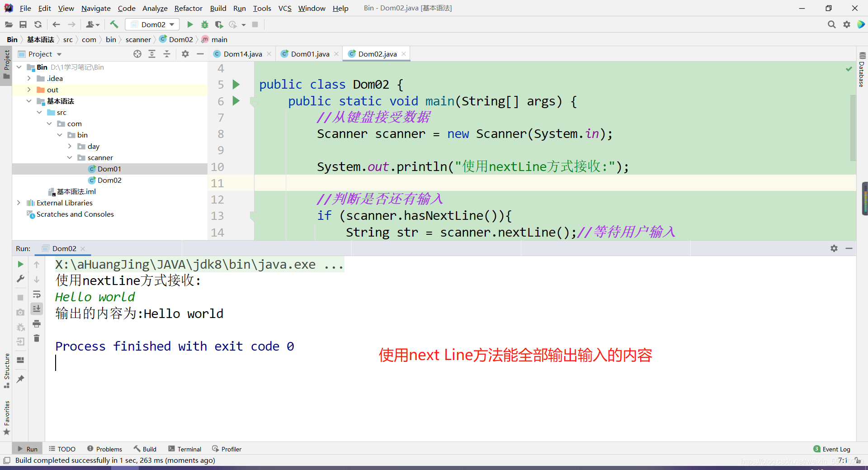This screenshot has width=868, height=470.
Task: Print the console output icon
Action: 37,323
